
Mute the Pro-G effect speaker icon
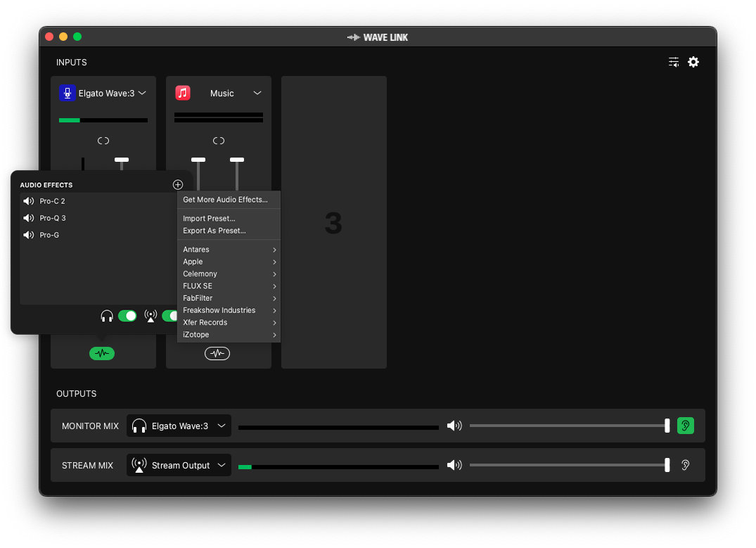coord(28,235)
